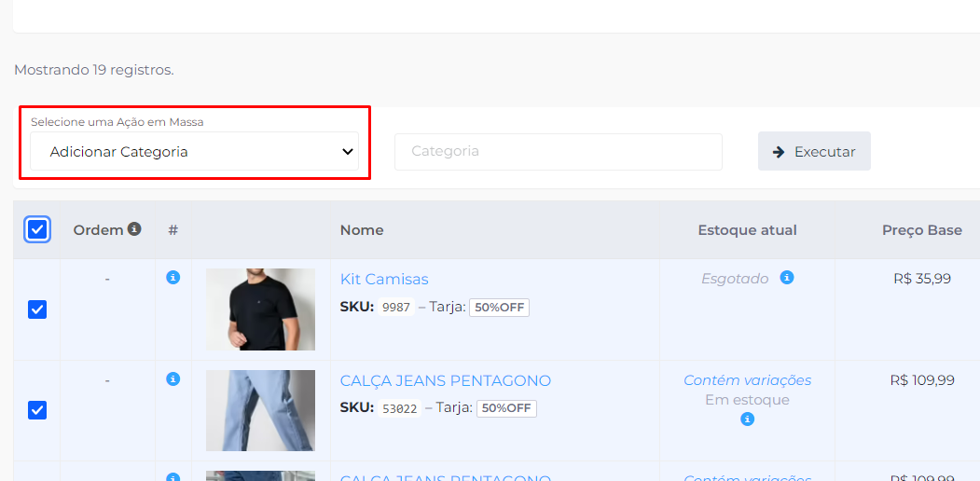The height and width of the screenshot is (481, 980).
Task: Click the SKU value 53022
Action: pyautogui.click(x=400, y=408)
